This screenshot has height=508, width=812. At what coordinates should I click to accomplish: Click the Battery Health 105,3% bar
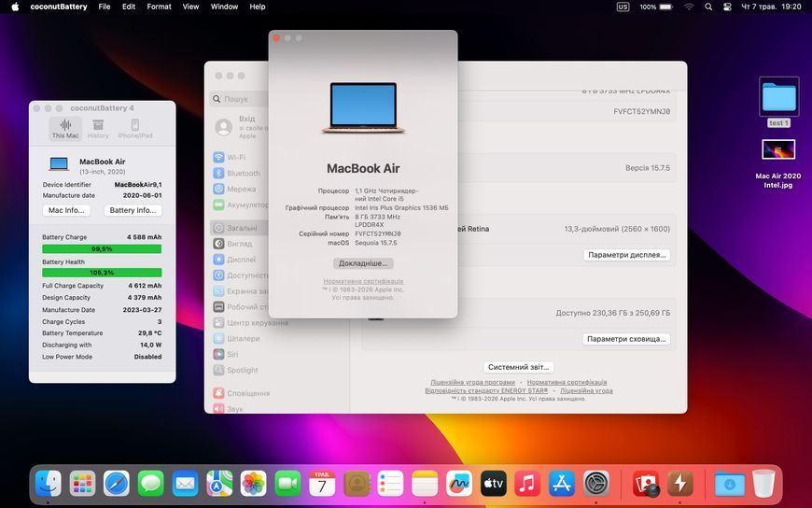pyautogui.click(x=102, y=273)
